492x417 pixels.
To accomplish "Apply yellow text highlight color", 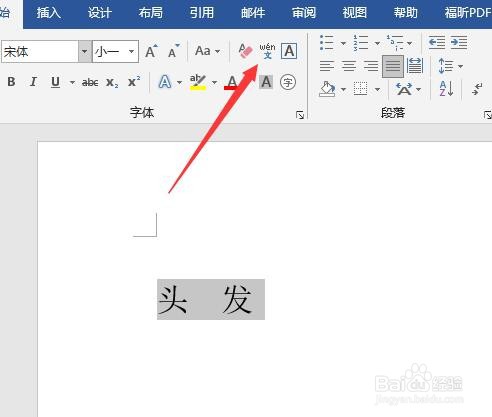I will (198, 82).
